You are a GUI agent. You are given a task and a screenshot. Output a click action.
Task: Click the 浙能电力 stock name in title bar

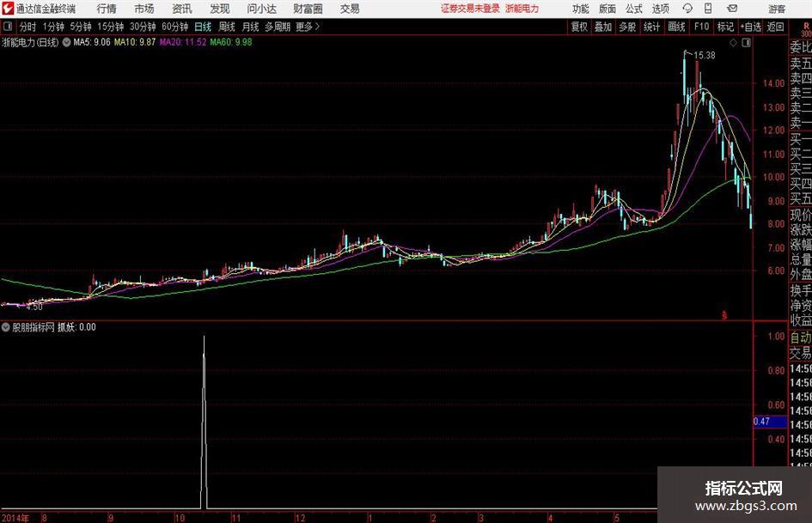coord(522,9)
